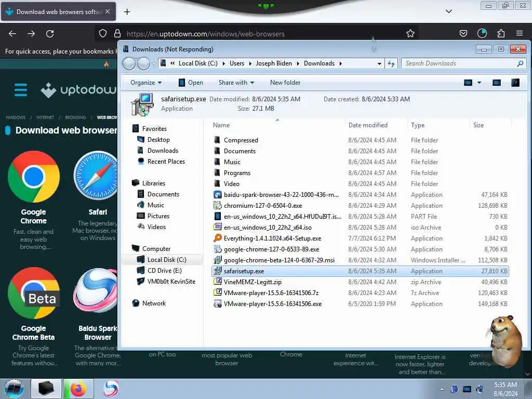Click the Firefox taskbar button
Image resolution: width=532 pixels, height=399 pixels.
click(x=78, y=389)
